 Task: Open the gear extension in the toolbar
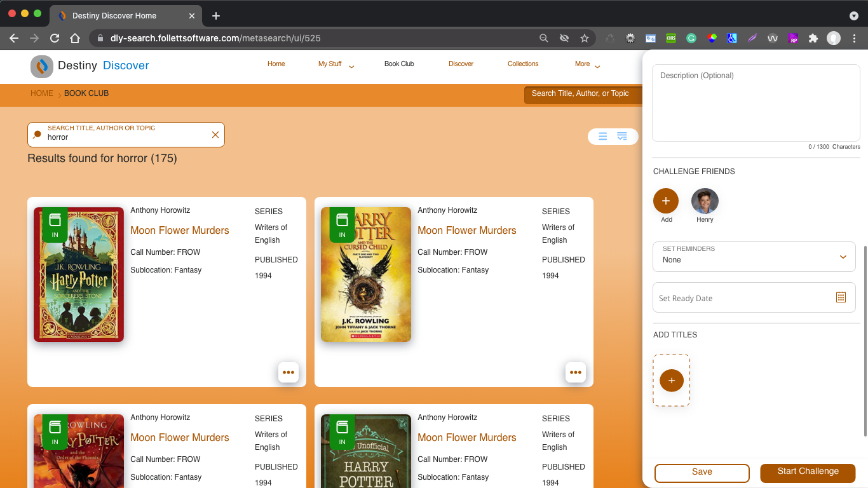click(630, 38)
